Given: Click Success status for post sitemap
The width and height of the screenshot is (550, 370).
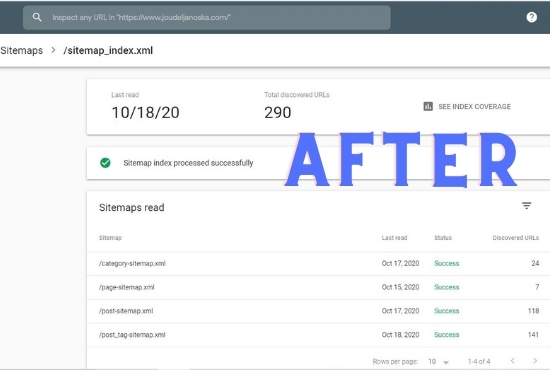Looking at the screenshot, I should coord(447,311).
